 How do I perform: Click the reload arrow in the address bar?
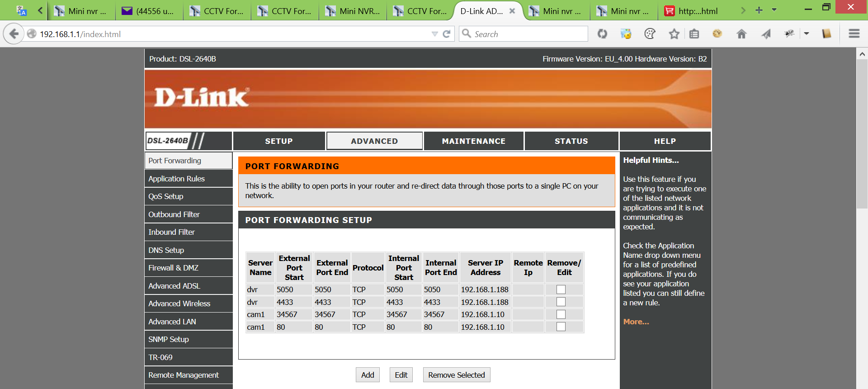pyautogui.click(x=447, y=34)
